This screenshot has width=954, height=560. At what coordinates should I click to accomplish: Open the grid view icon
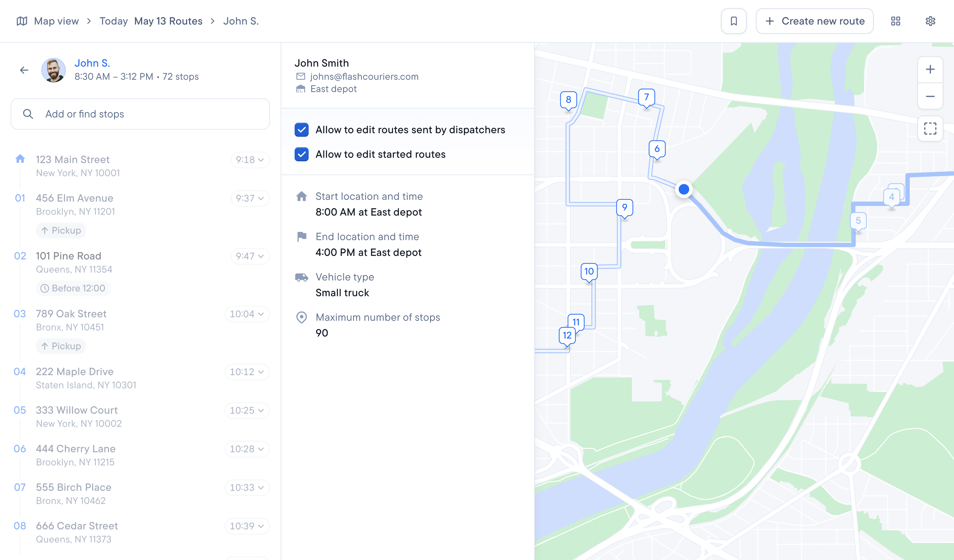pyautogui.click(x=895, y=21)
